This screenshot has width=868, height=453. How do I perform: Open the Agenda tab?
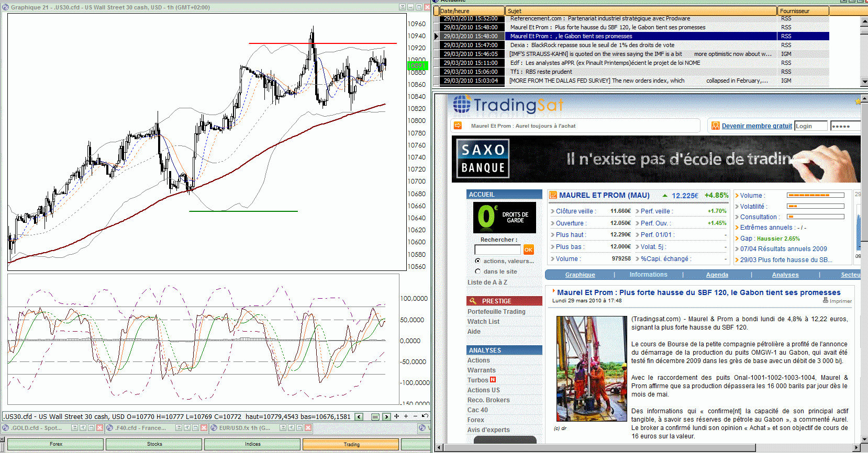click(717, 275)
